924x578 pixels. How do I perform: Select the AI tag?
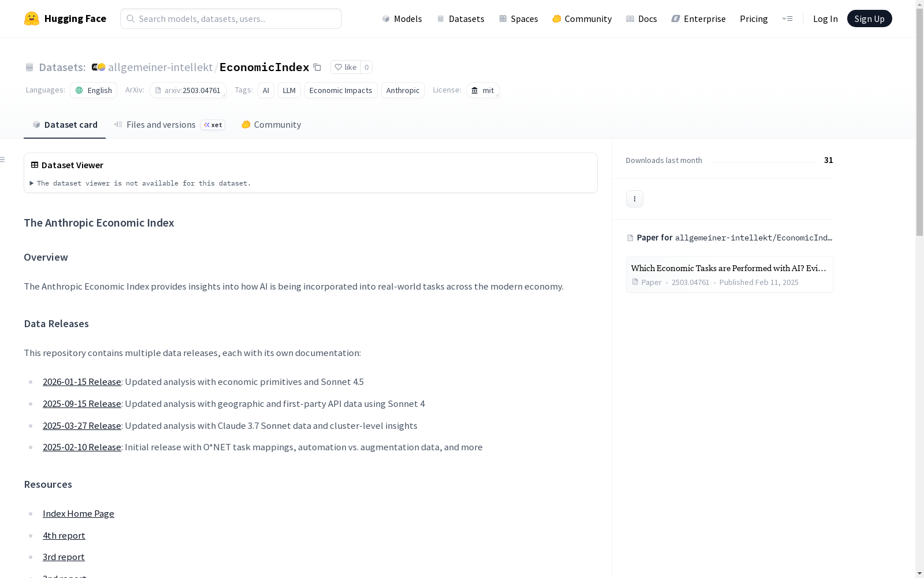point(266,90)
